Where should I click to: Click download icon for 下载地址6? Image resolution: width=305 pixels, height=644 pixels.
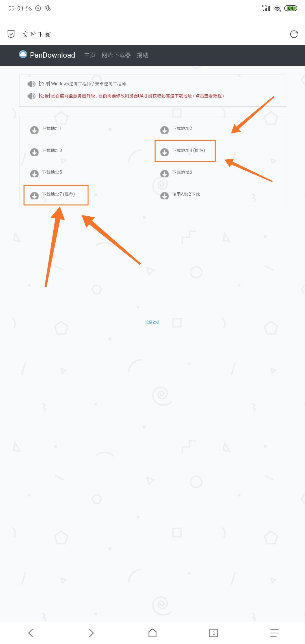click(165, 173)
